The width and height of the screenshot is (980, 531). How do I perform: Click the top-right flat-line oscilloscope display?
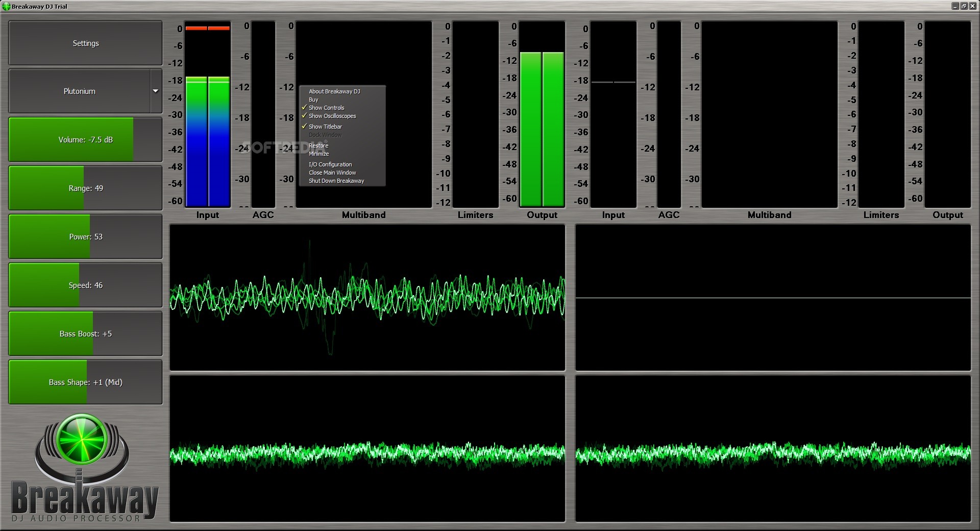[x=773, y=298]
